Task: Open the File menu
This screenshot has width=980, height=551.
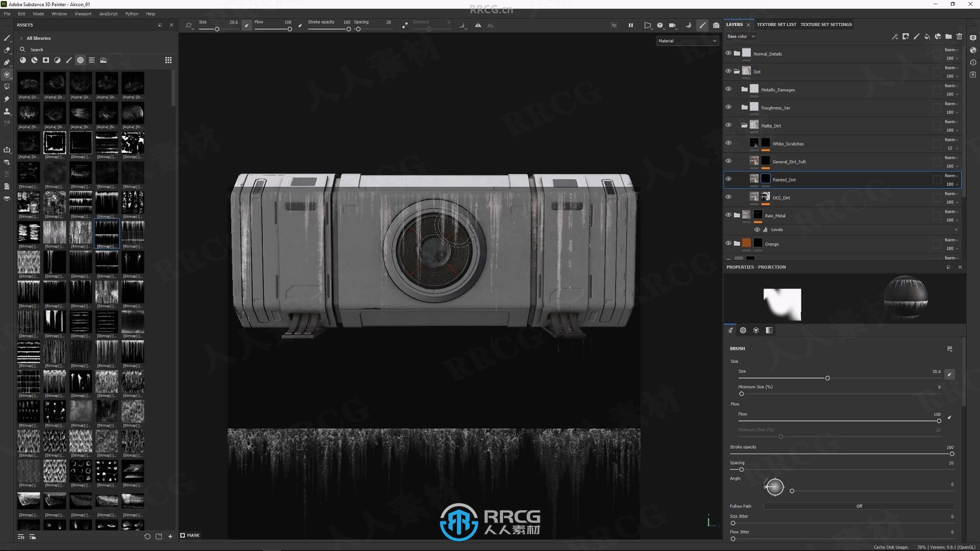Action: coord(7,14)
